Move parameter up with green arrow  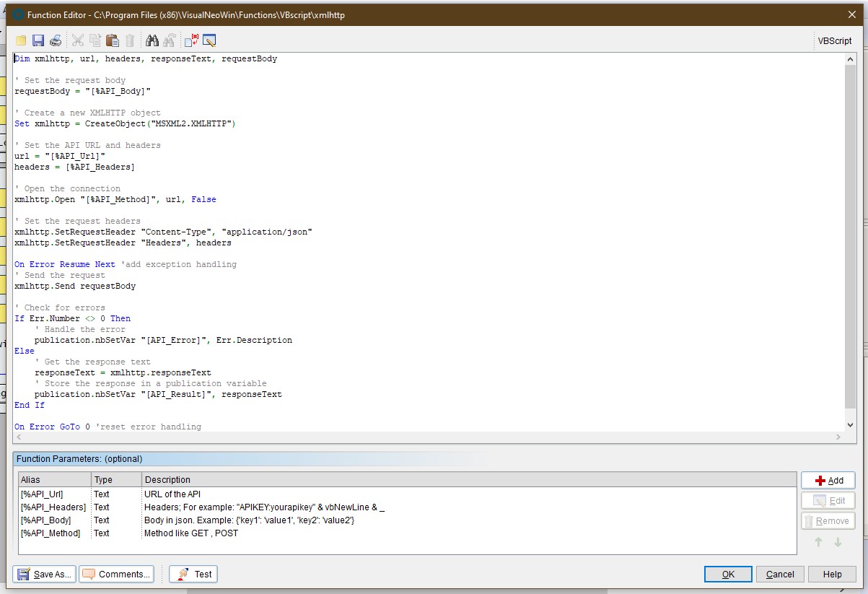818,542
